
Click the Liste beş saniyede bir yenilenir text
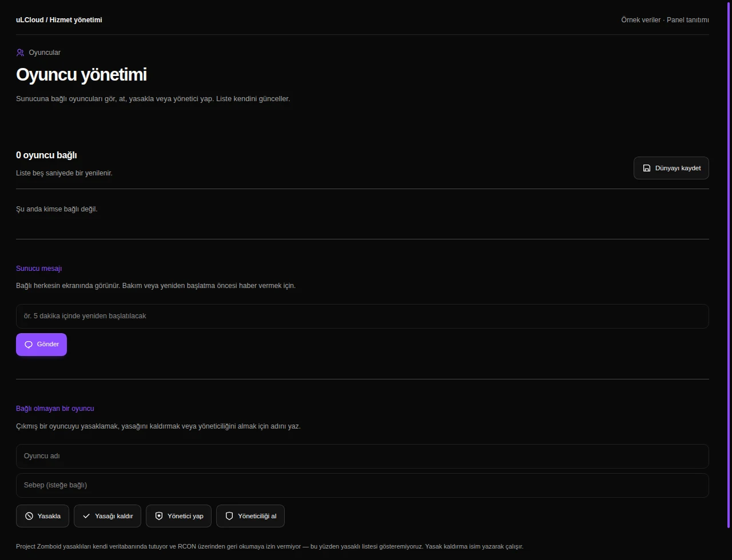[64, 173]
